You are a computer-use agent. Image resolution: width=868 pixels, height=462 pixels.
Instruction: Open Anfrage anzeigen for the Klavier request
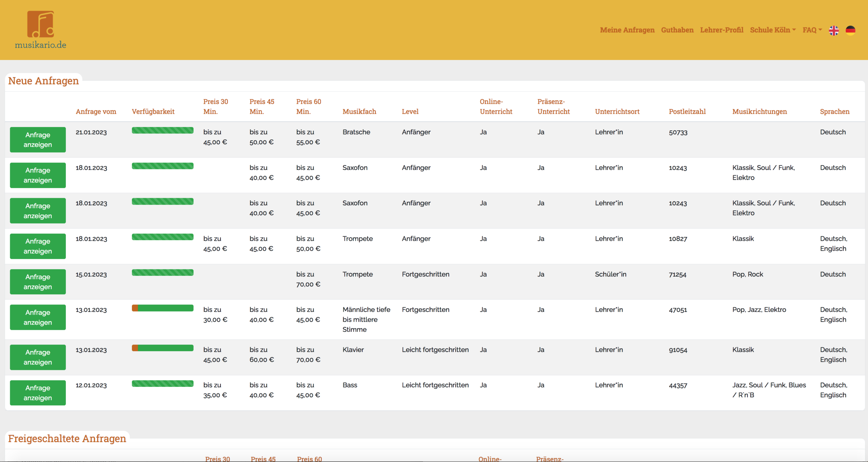(x=38, y=357)
